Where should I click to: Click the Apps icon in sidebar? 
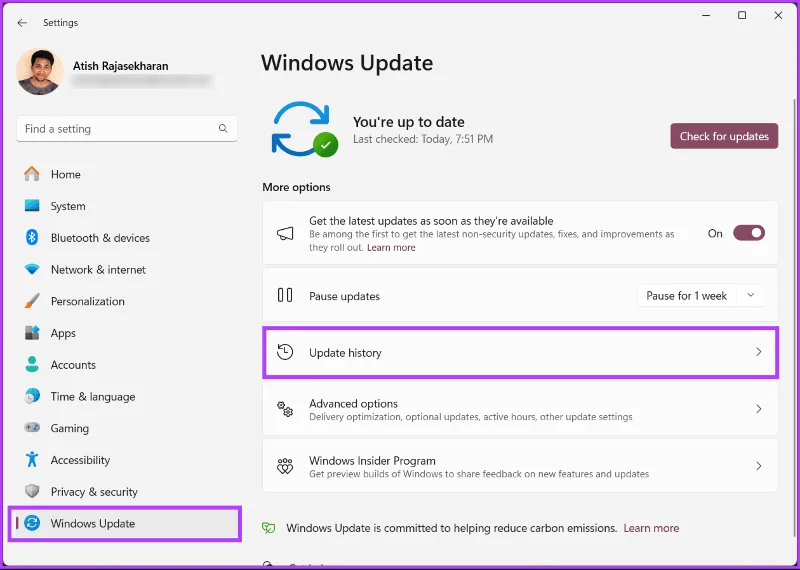pyautogui.click(x=32, y=333)
